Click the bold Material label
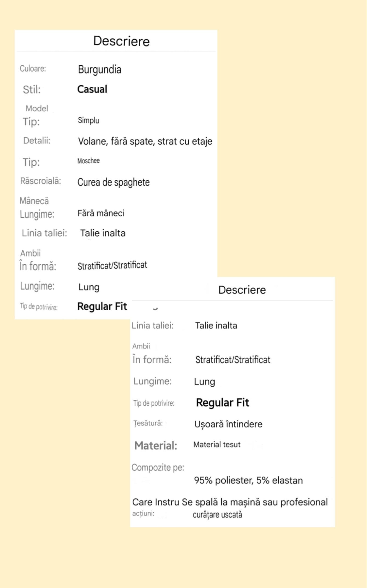The image size is (367, 588). (x=156, y=446)
